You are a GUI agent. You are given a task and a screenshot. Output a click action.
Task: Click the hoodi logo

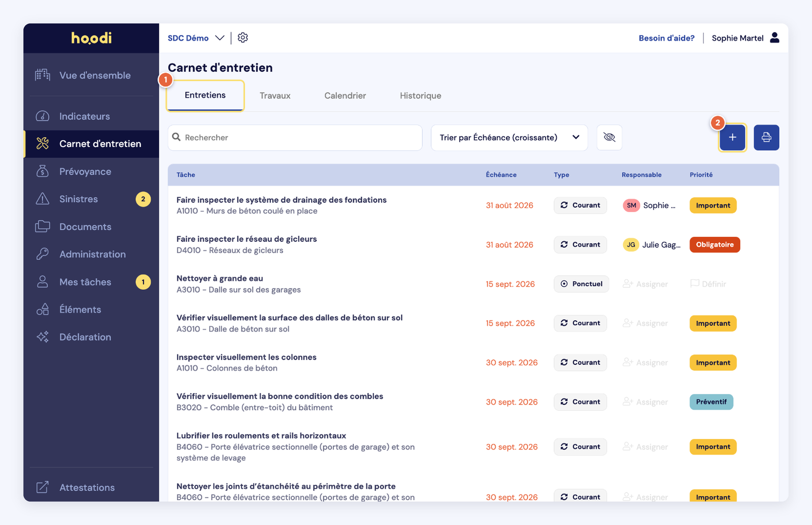[x=91, y=38]
